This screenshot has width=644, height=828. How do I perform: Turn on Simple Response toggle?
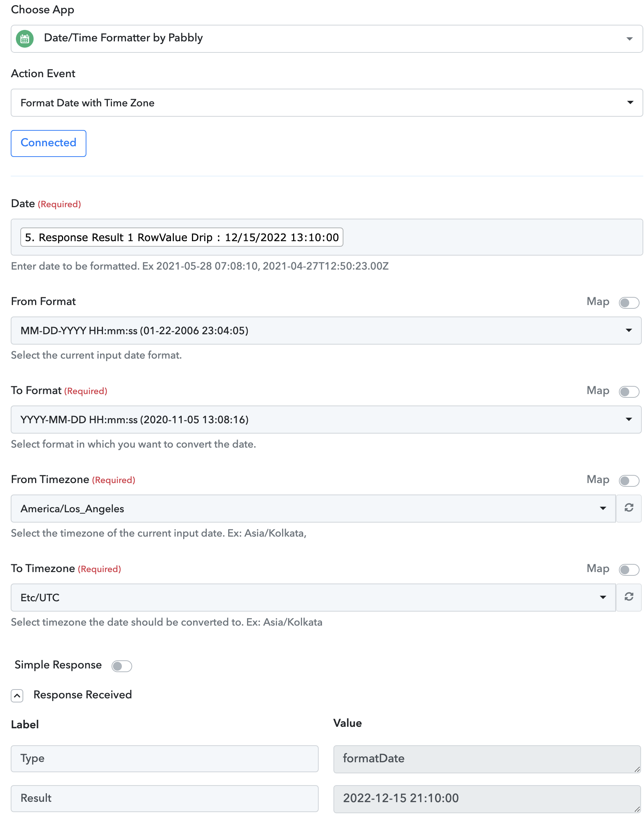tap(122, 667)
